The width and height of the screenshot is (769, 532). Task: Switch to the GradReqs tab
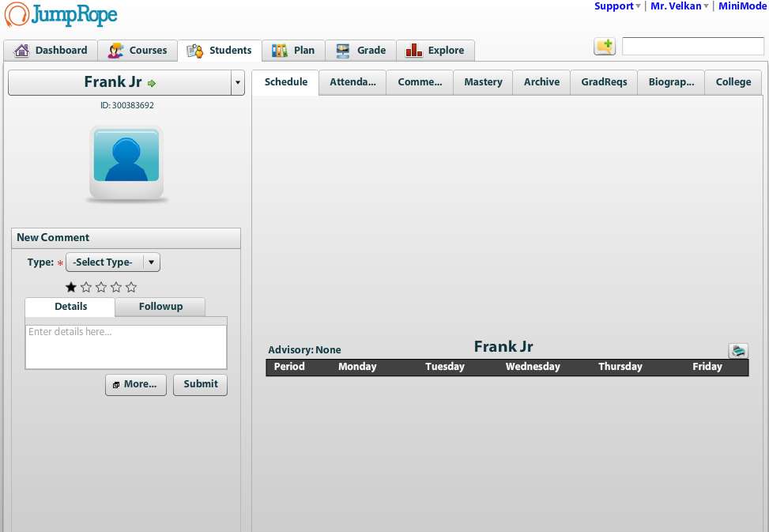604,82
